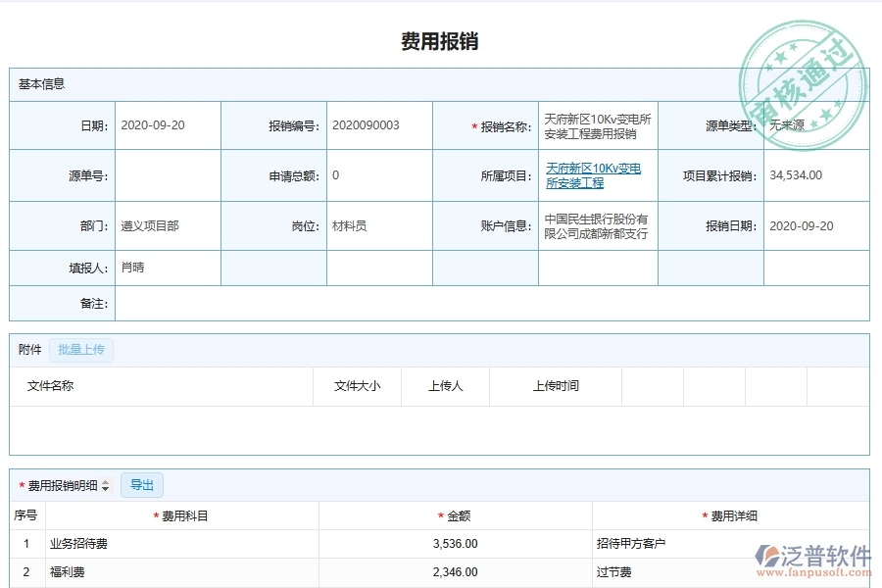Expand the 附件 section header

tap(29, 350)
